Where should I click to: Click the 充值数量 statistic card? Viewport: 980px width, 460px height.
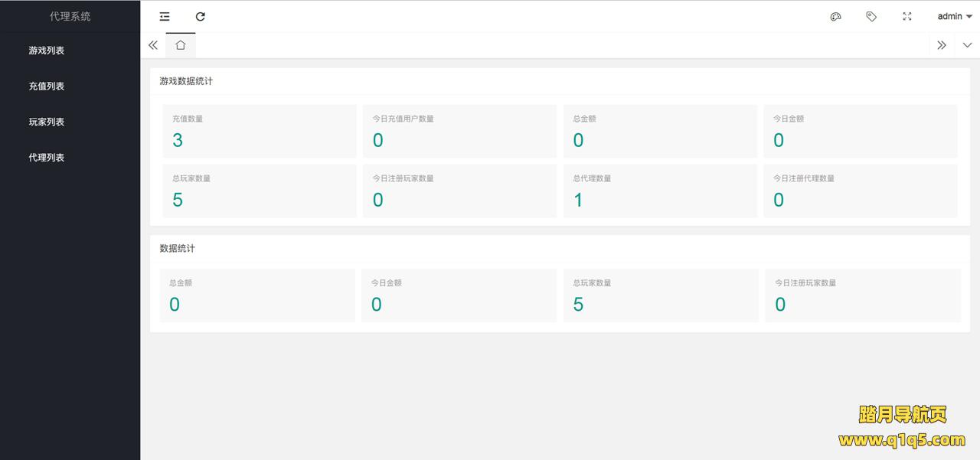[x=259, y=132]
